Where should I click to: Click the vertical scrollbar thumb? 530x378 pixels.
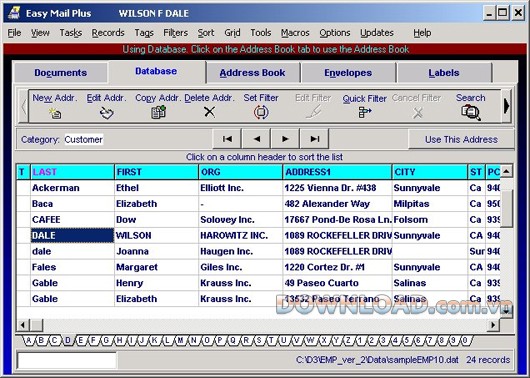(x=506, y=208)
